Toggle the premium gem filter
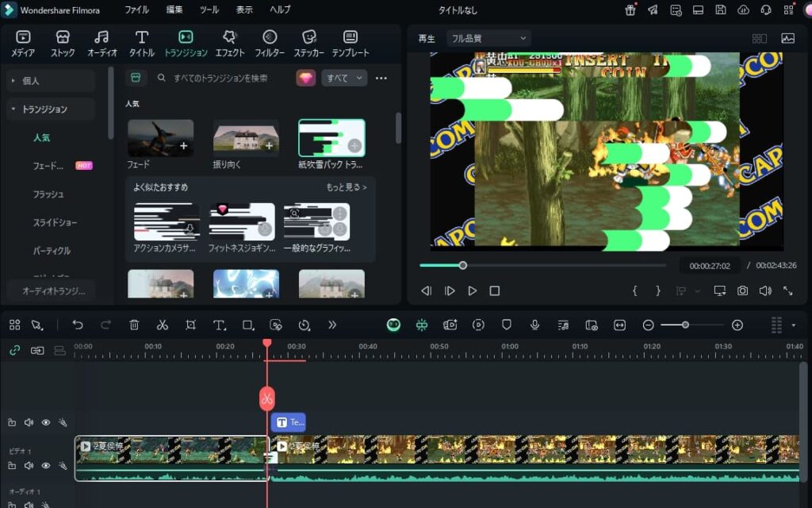The height and width of the screenshot is (508, 812). pos(305,79)
